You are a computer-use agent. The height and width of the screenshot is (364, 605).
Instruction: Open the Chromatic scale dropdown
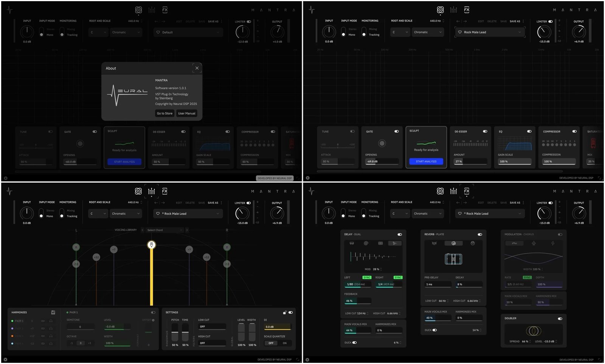click(126, 214)
